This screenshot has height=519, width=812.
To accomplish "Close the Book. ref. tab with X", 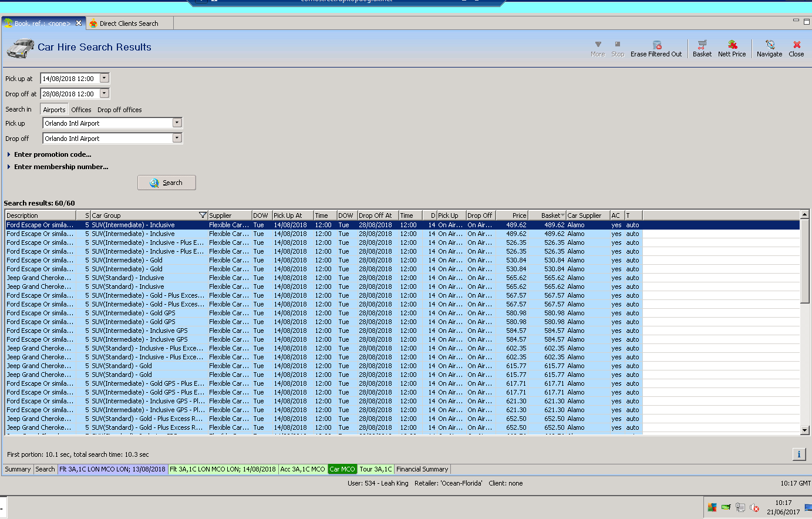I will 79,23.
